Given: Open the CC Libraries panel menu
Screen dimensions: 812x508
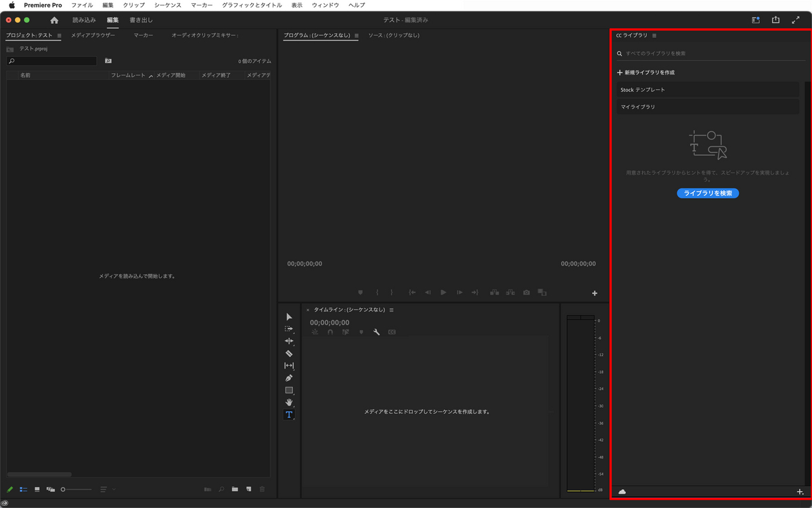Looking at the screenshot, I should click(x=654, y=35).
